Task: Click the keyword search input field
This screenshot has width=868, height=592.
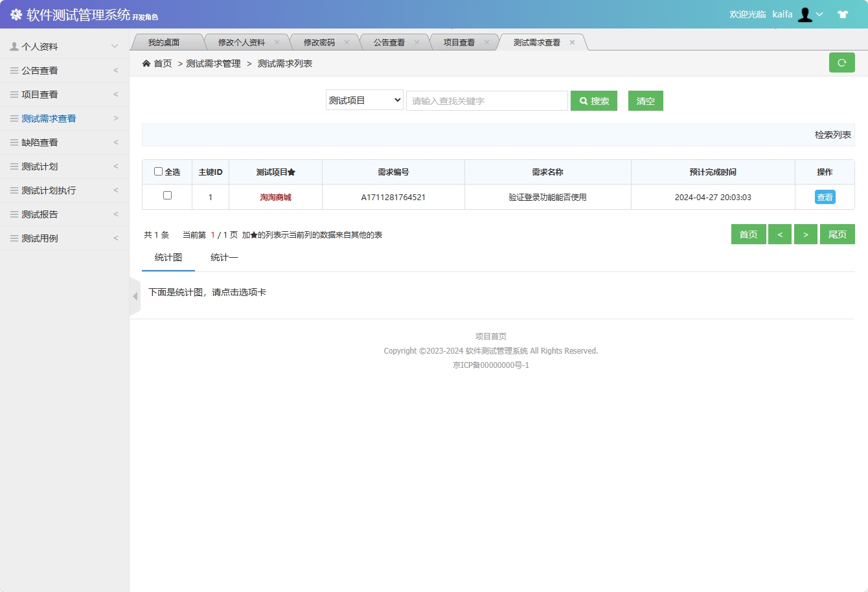Action: 486,100
